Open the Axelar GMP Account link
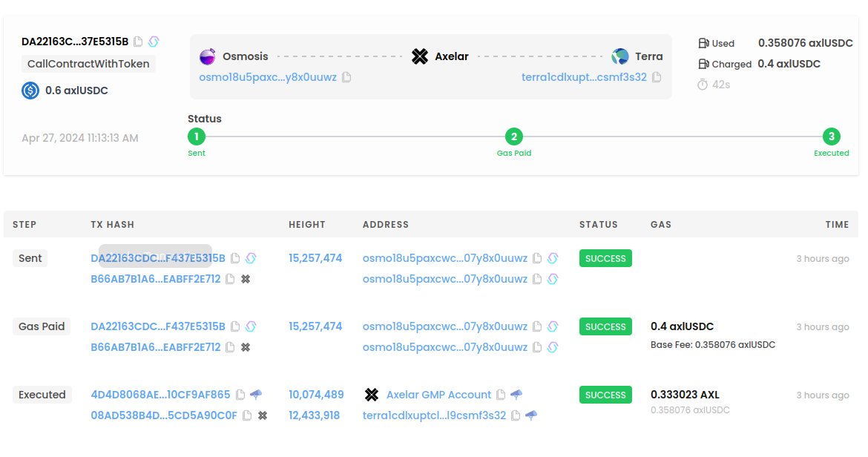Viewport: 868px width, 457px height. (x=439, y=395)
